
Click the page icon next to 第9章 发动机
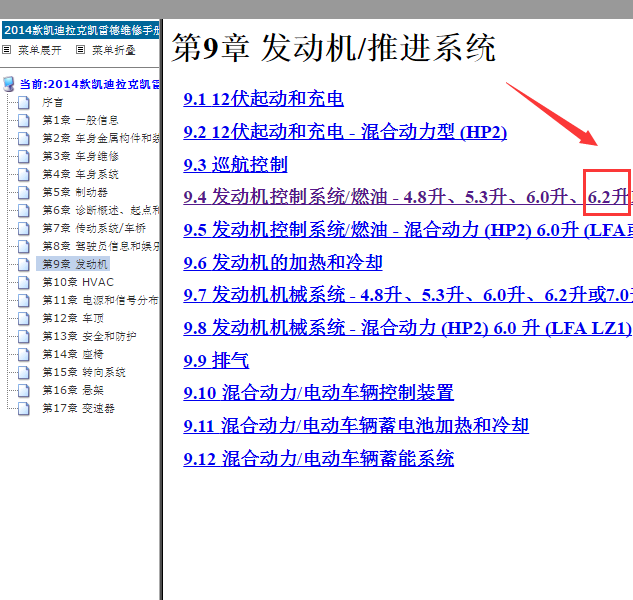tap(24, 264)
